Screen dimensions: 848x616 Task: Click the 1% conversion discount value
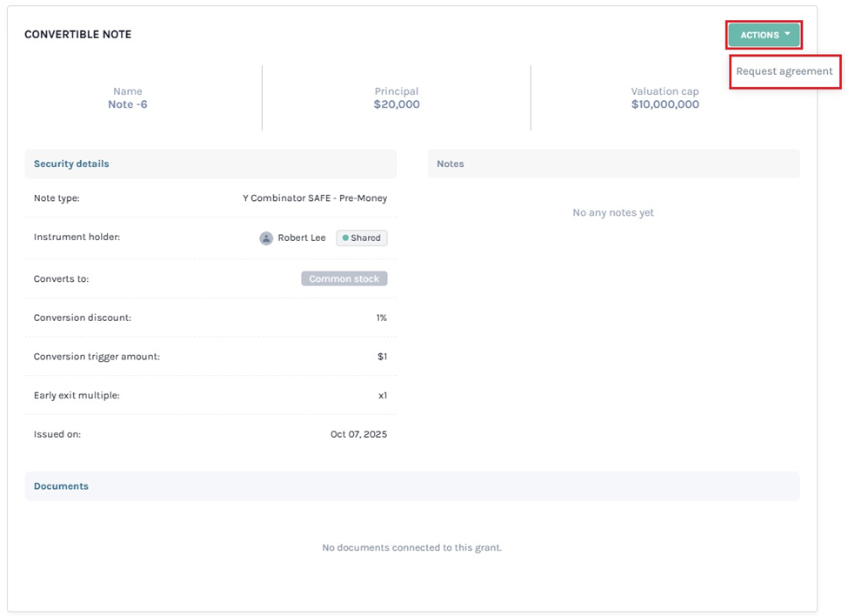click(x=381, y=318)
